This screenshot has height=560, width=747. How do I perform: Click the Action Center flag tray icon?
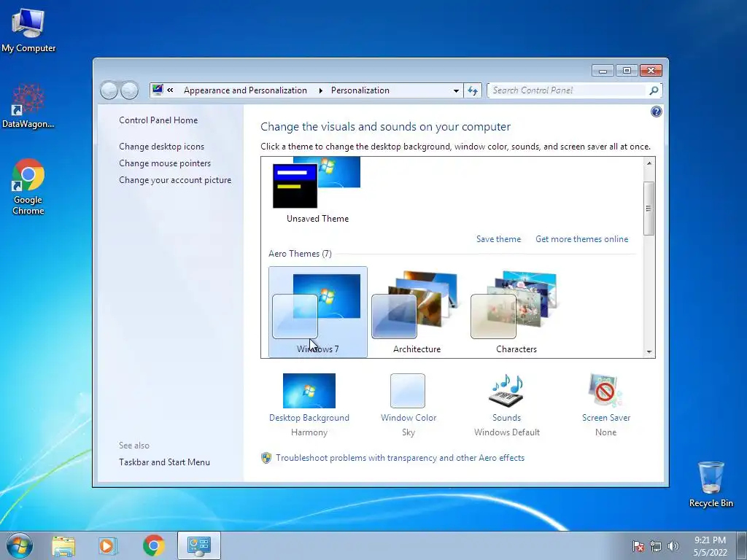[638, 546]
